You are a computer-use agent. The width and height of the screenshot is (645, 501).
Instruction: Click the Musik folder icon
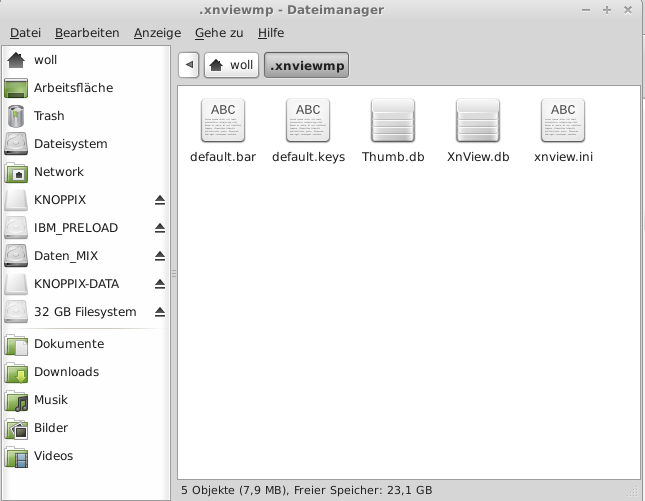point(16,400)
